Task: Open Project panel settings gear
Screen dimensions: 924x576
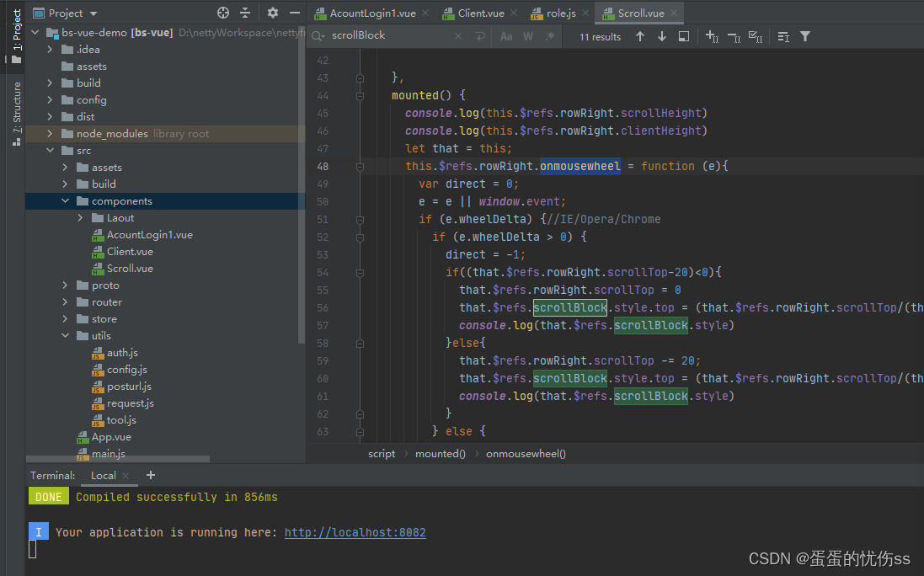Action: 272,13
